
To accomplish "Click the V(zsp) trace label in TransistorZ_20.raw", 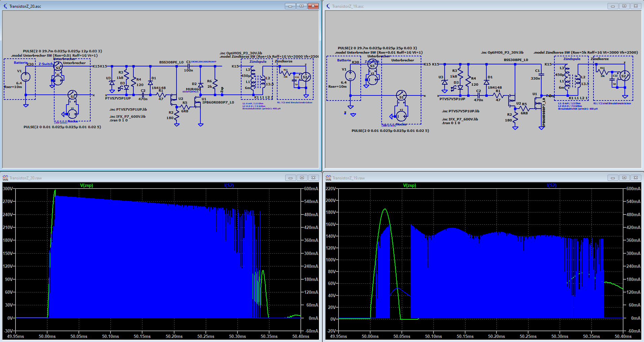I will 87,185.
